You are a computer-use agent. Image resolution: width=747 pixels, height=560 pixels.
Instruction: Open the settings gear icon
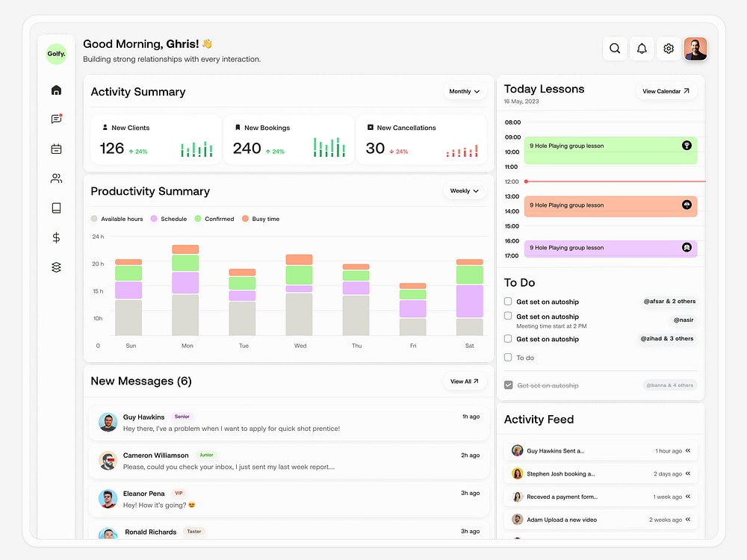click(x=669, y=49)
